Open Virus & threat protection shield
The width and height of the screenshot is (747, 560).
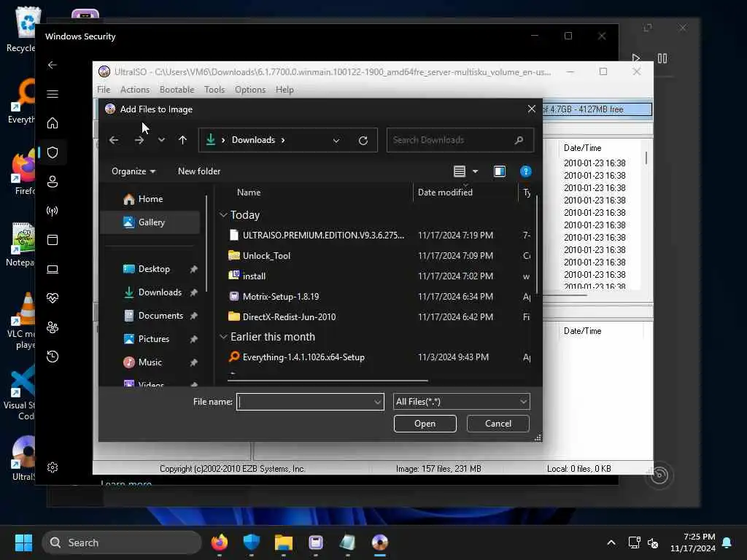tap(53, 152)
